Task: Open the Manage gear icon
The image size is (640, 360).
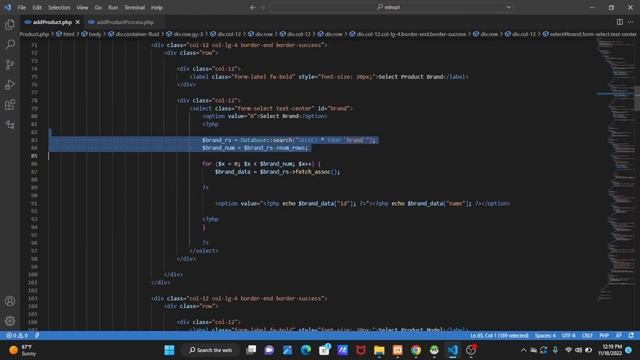Action: coord(10,321)
